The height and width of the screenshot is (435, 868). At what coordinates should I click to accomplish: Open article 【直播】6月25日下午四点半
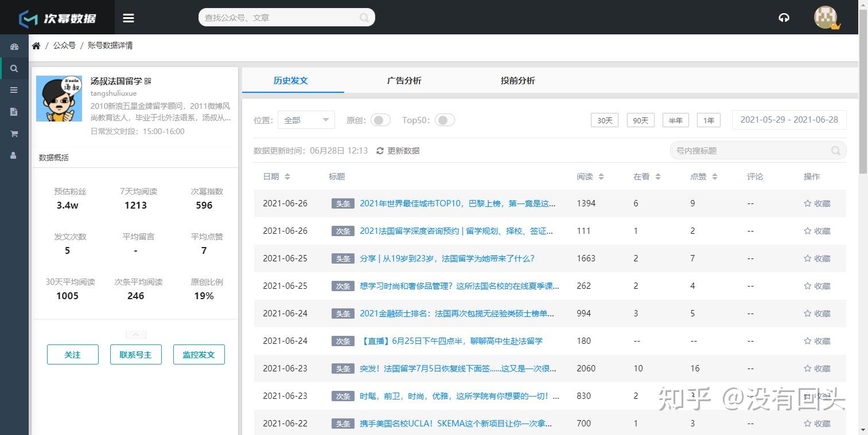click(451, 341)
